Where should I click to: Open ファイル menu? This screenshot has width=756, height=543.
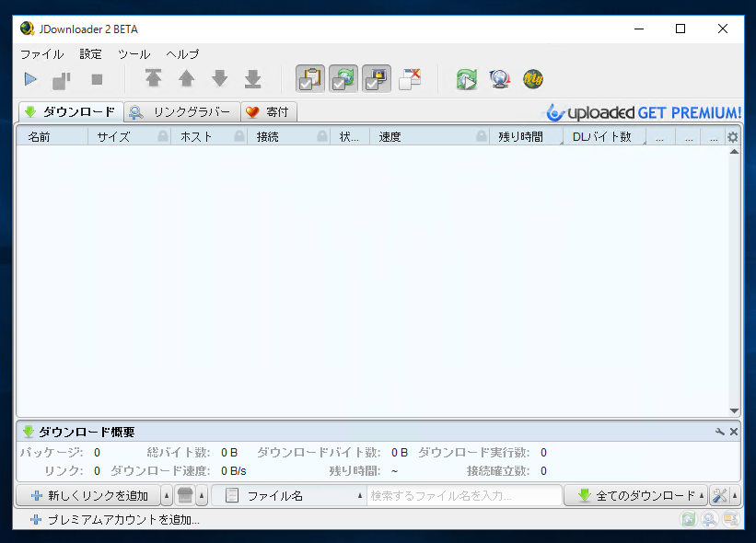(x=42, y=54)
